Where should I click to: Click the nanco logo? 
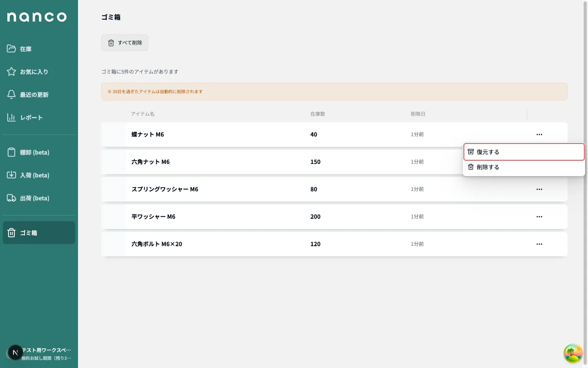point(37,17)
